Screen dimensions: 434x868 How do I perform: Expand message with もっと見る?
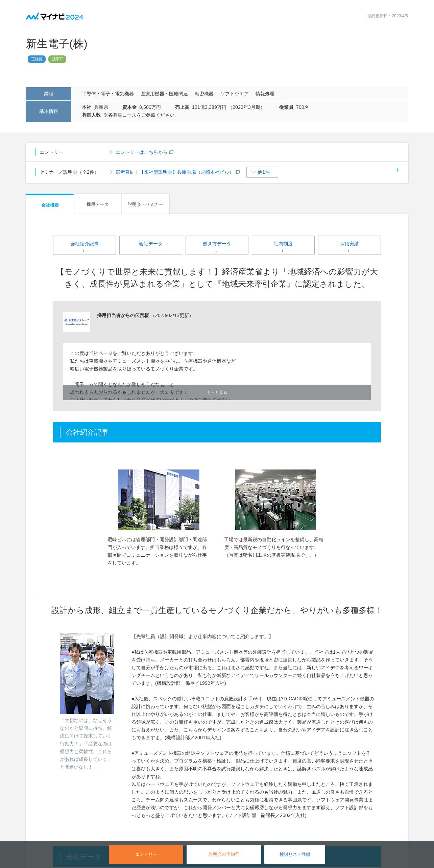tap(217, 392)
